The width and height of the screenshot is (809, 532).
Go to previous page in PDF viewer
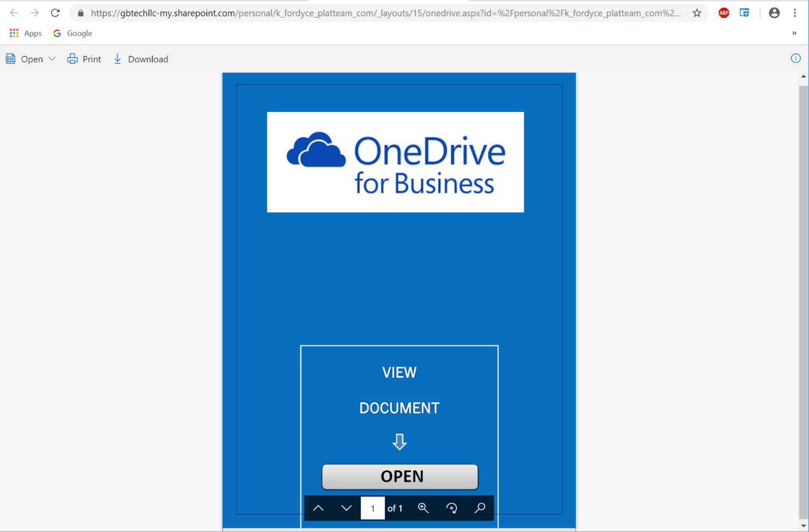318,508
